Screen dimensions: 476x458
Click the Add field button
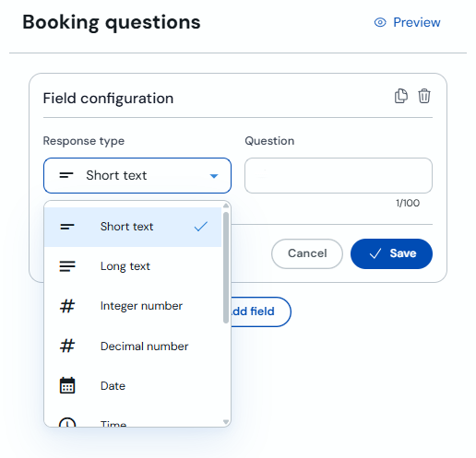261,311
